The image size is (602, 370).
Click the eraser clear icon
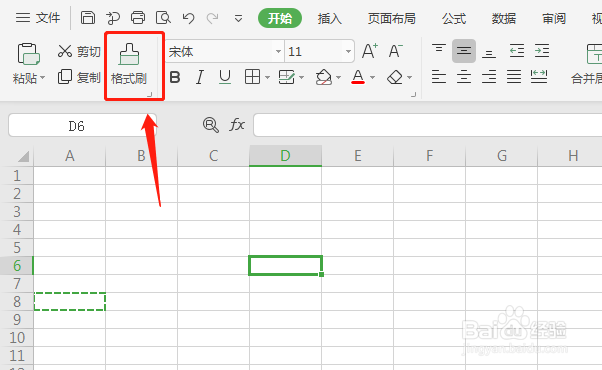395,78
